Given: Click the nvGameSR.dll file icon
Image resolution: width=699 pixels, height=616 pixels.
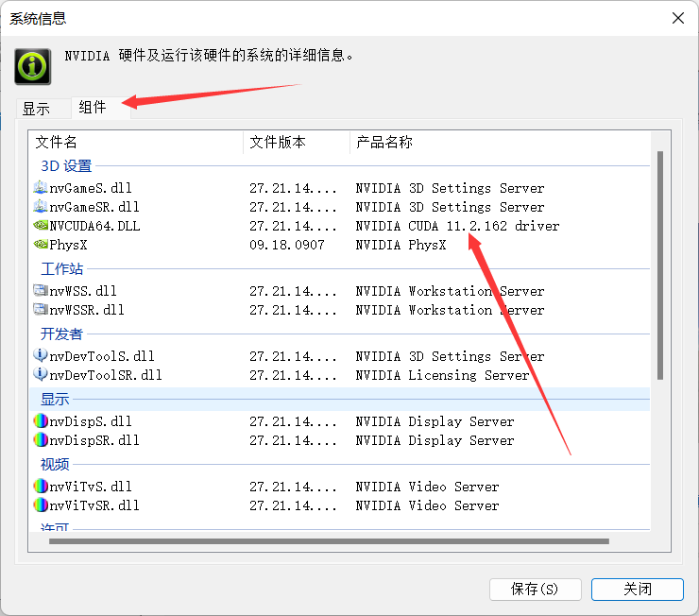Looking at the screenshot, I should coord(40,206).
